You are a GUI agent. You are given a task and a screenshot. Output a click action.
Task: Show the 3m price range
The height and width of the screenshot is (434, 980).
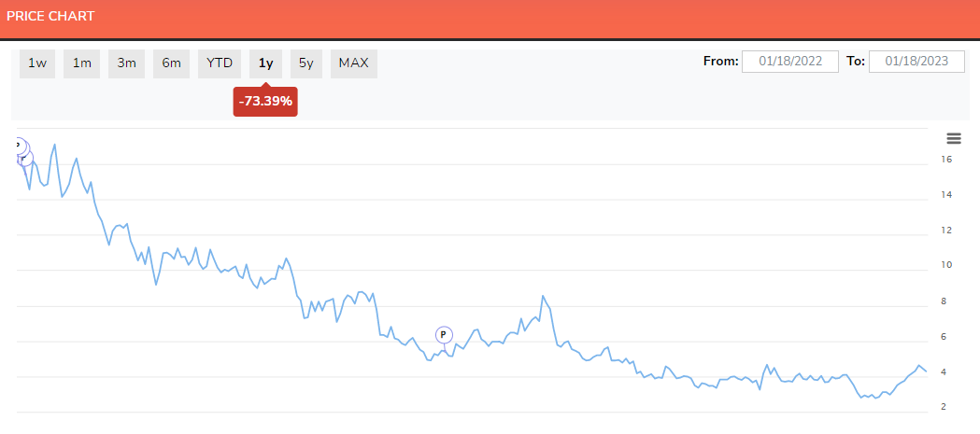point(127,63)
